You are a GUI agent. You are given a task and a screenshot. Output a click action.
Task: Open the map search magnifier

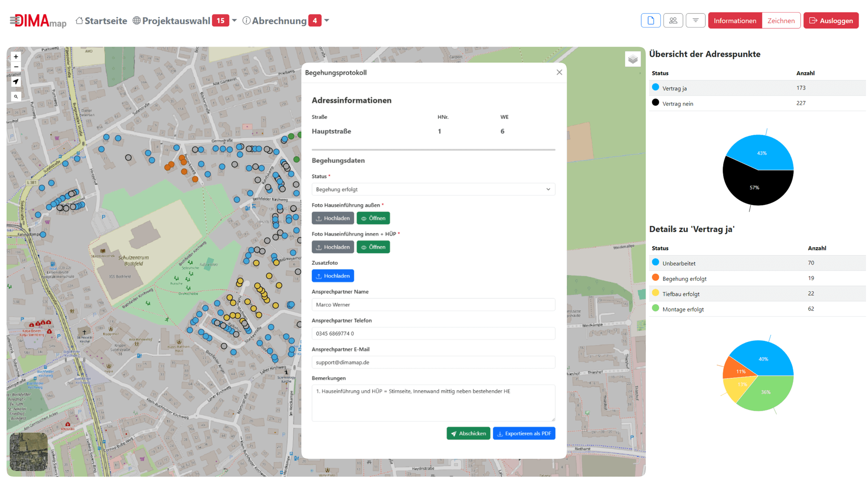(16, 97)
